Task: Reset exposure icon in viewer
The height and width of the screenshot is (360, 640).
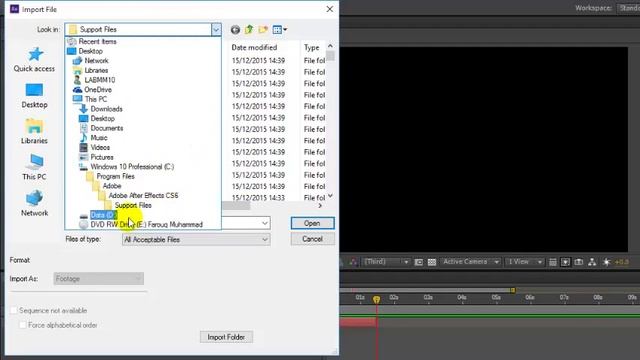Action: [x=607, y=262]
